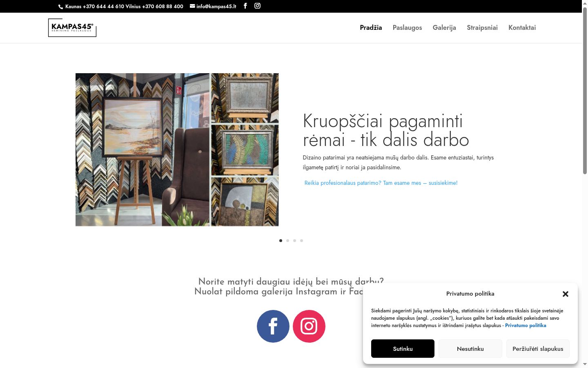This screenshot has height=368, width=588.
Task: Click the large pink Instagram circle icon
Action: tap(309, 326)
